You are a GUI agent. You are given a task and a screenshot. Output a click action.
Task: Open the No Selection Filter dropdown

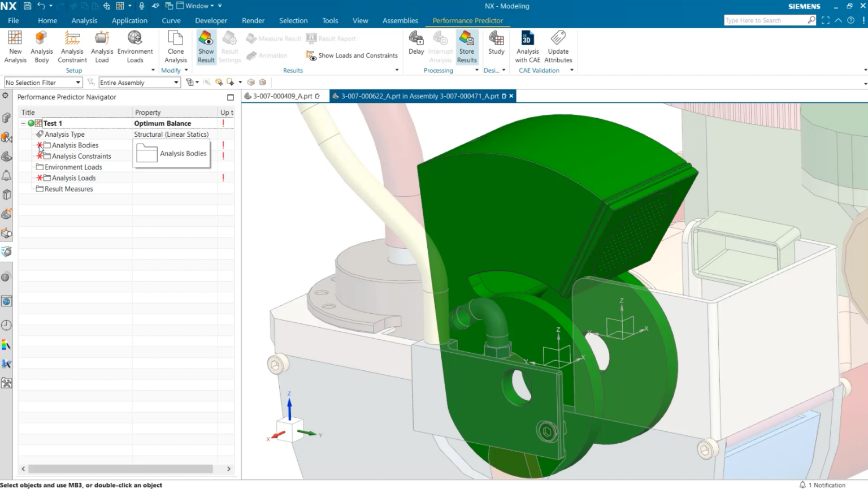point(43,83)
